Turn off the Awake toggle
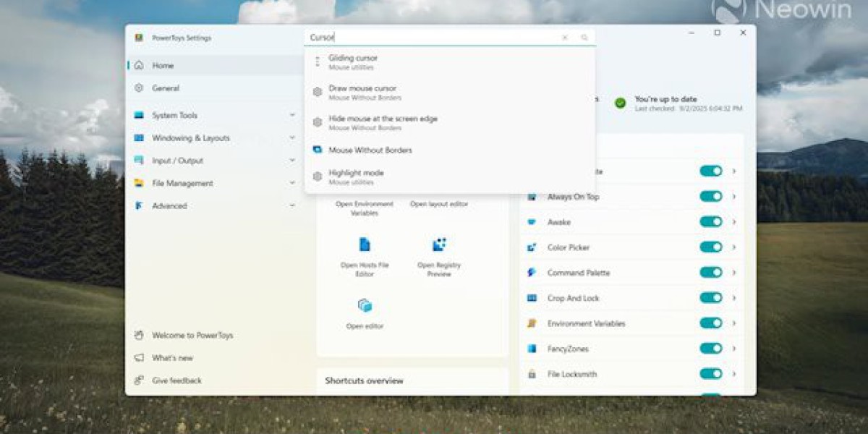The height and width of the screenshot is (434, 868). pos(710,221)
